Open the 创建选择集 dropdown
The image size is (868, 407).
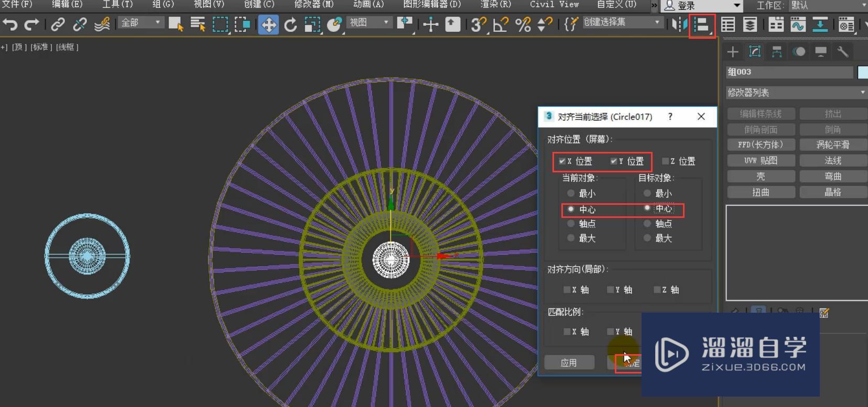622,23
